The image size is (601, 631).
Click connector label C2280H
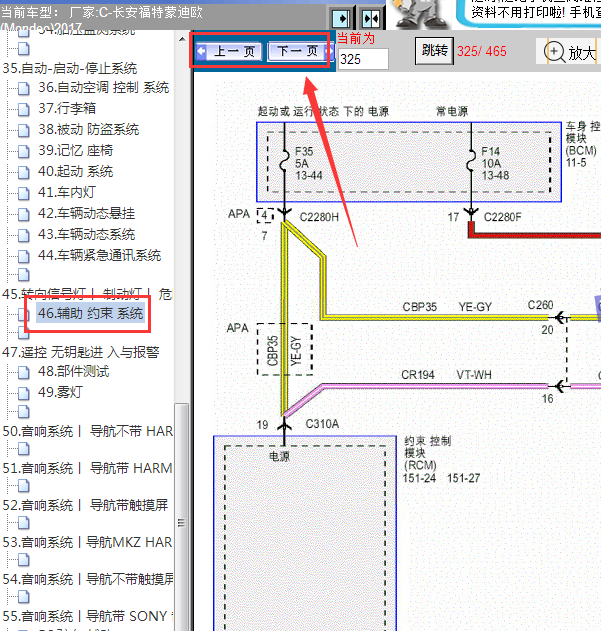[x=319, y=217]
